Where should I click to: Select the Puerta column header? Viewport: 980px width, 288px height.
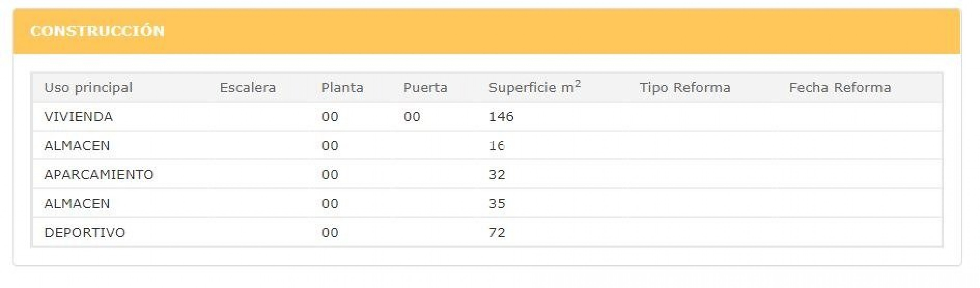click(x=425, y=88)
